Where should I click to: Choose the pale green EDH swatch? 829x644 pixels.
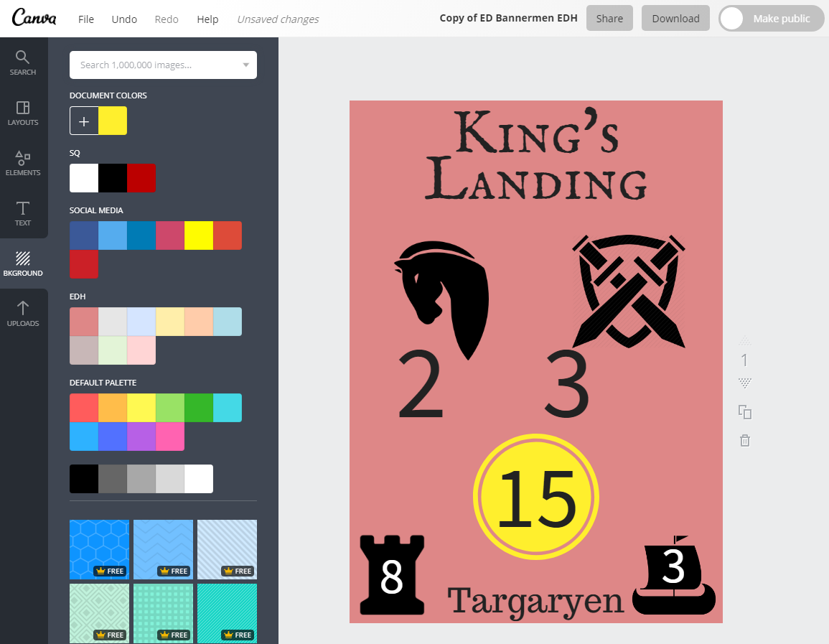(x=113, y=350)
